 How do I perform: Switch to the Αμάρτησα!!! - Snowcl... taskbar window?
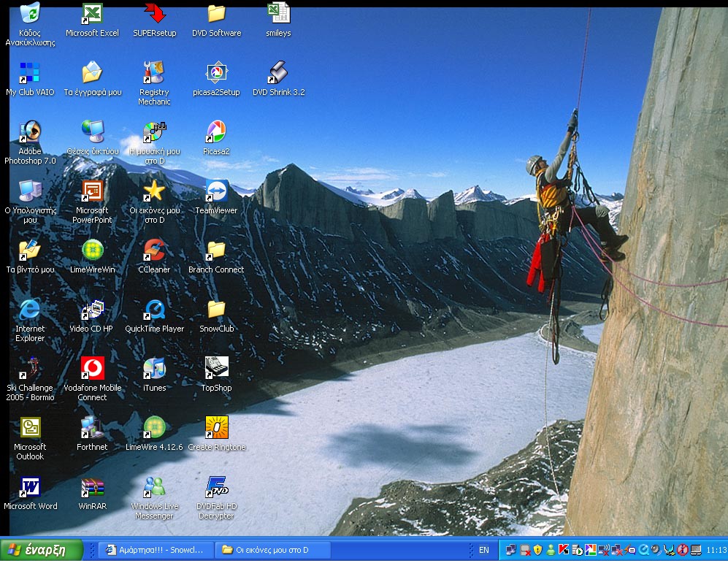coord(156,550)
